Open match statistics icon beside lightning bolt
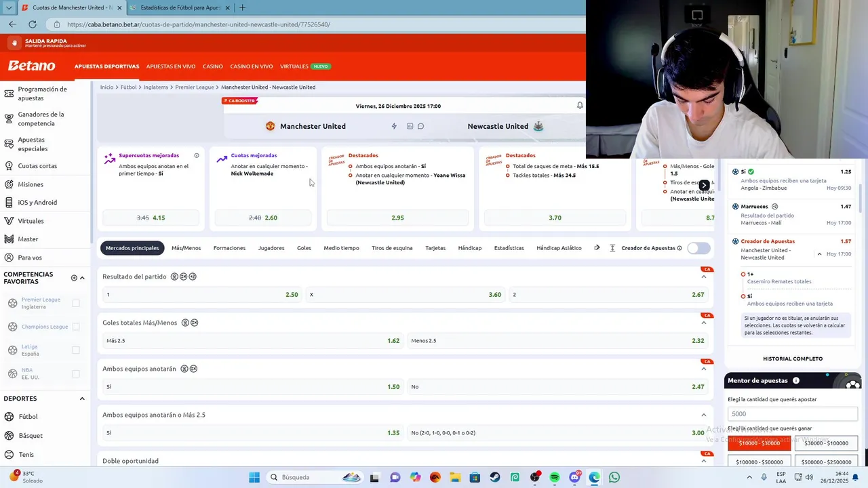 pyautogui.click(x=410, y=126)
